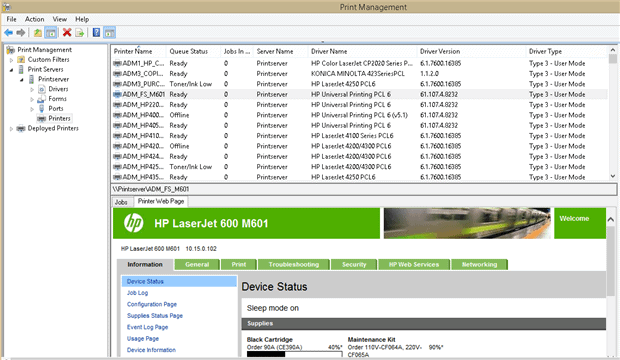Toggle the Show/Hide Action Pane icon
The width and height of the screenshot is (620, 360).
[110, 32]
